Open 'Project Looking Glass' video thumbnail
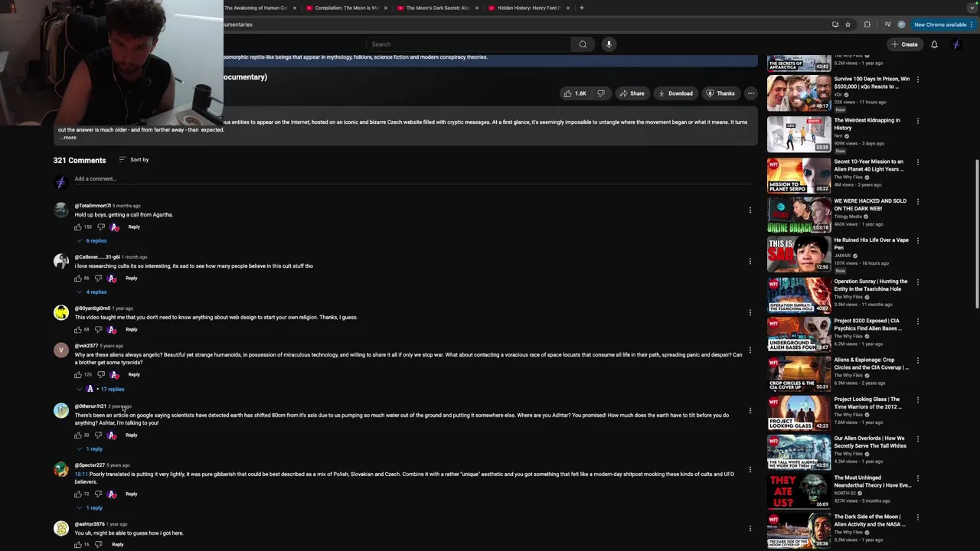 [799, 412]
